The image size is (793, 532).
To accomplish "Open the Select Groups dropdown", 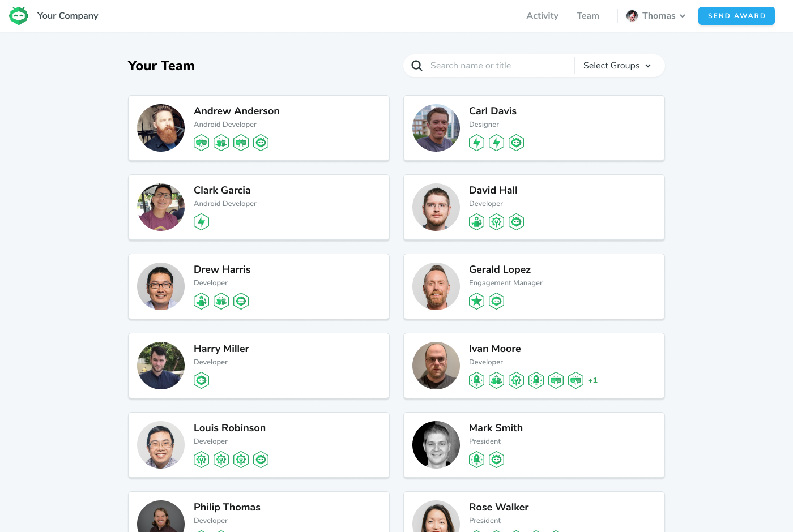I will [x=617, y=66].
